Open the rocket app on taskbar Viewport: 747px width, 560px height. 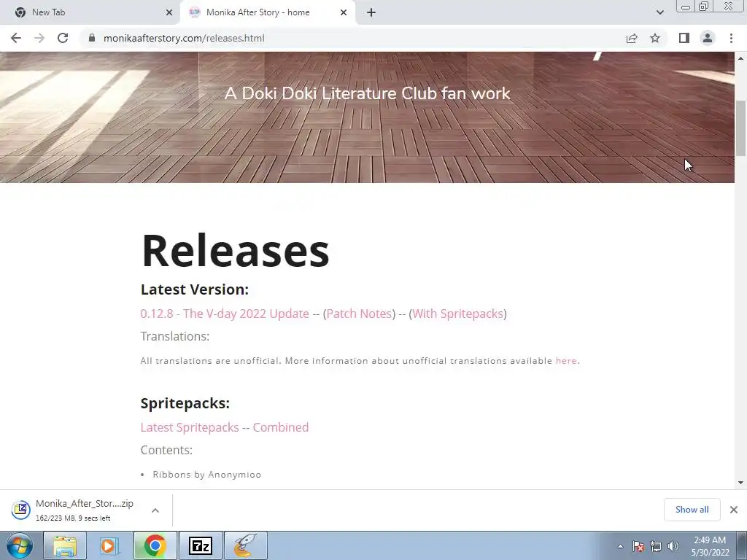pyautogui.click(x=245, y=545)
